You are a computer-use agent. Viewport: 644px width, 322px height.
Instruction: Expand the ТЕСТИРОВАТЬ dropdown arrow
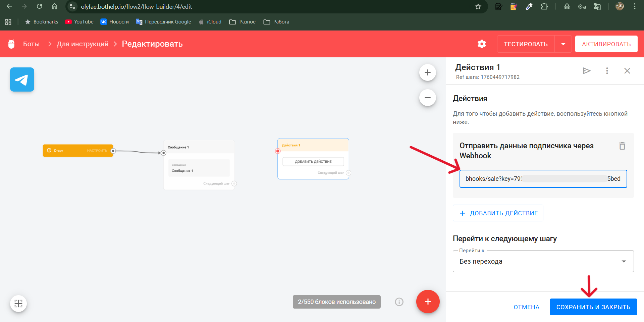tap(563, 44)
